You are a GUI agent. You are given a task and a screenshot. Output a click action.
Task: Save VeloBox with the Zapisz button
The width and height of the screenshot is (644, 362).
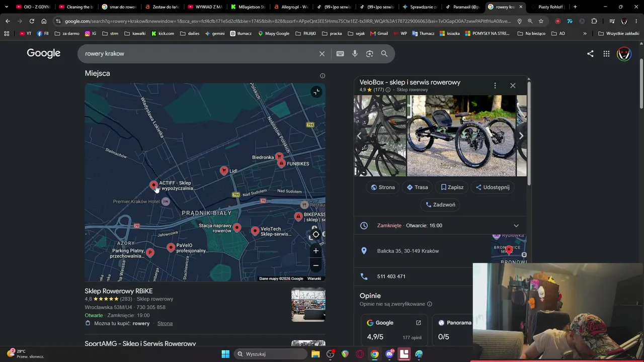452,188
